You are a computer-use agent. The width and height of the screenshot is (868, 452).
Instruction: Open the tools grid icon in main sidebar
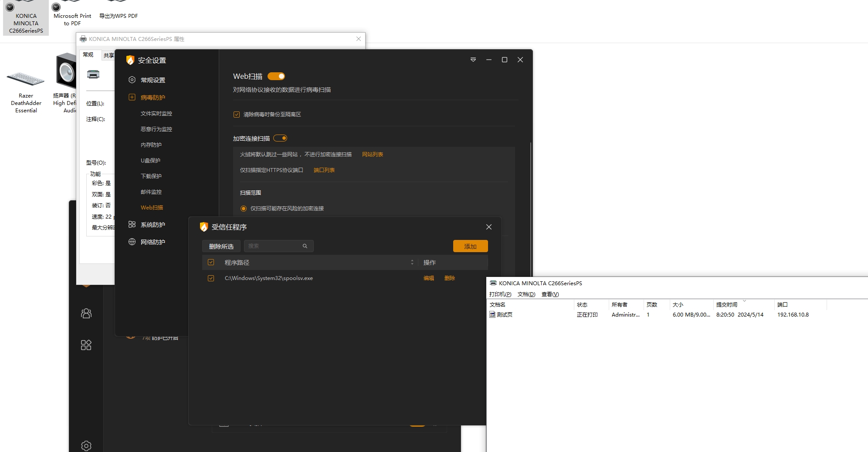(x=86, y=345)
